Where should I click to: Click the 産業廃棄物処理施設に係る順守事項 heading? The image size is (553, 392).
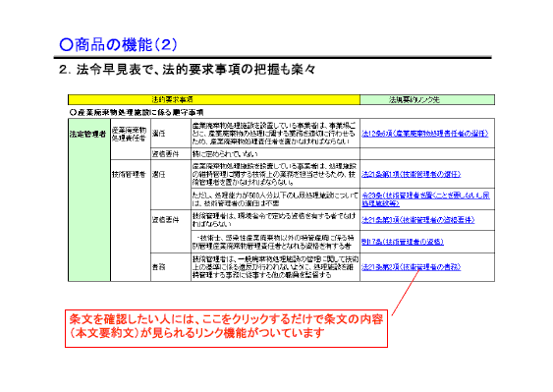pos(137,113)
